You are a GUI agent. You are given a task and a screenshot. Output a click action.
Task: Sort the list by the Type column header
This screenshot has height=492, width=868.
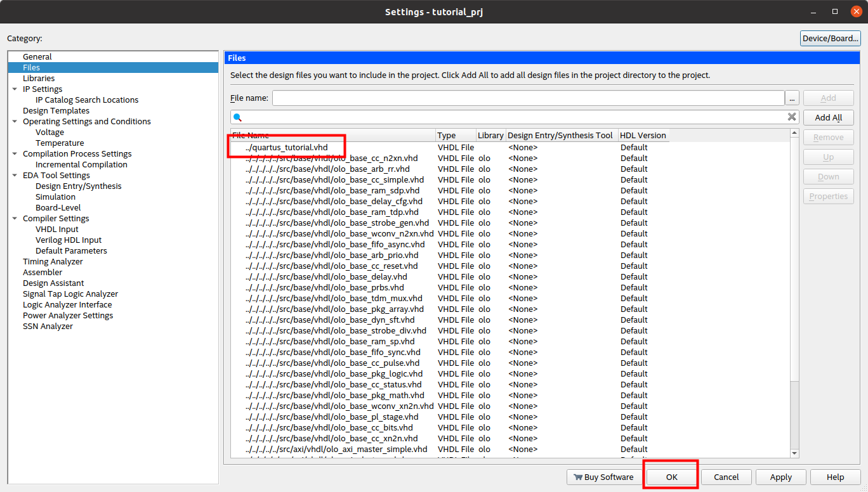[456, 135]
